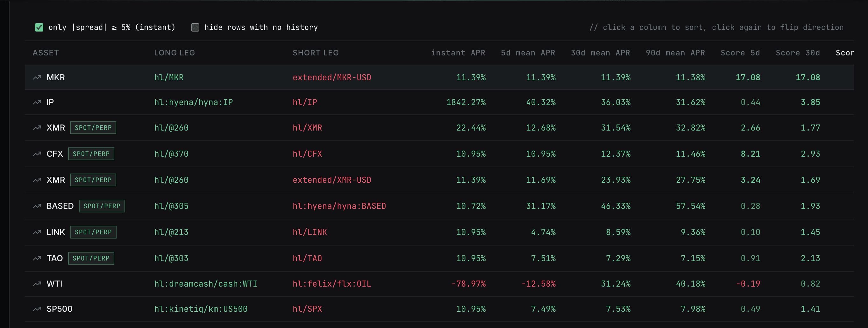This screenshot has width=868, height=328.
Task: Click the trend chart icon beside BASED
Action: pyautogui.click(x=37, y=206)
